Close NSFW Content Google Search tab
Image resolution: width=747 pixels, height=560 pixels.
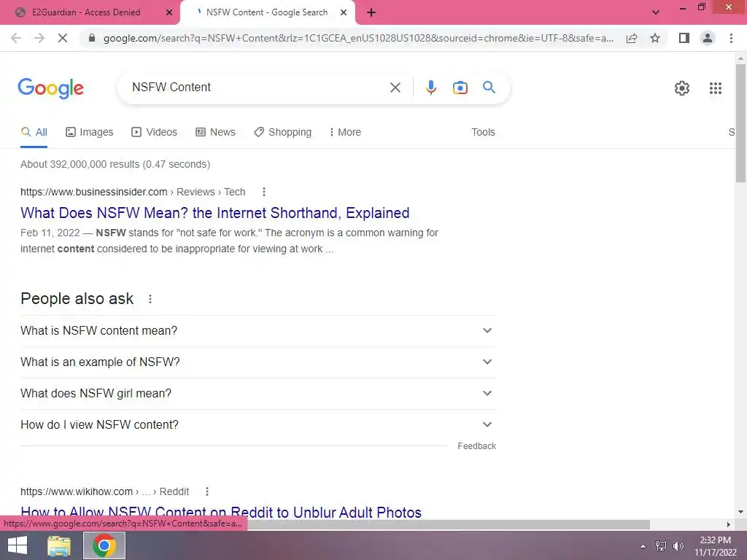(343, 13)
